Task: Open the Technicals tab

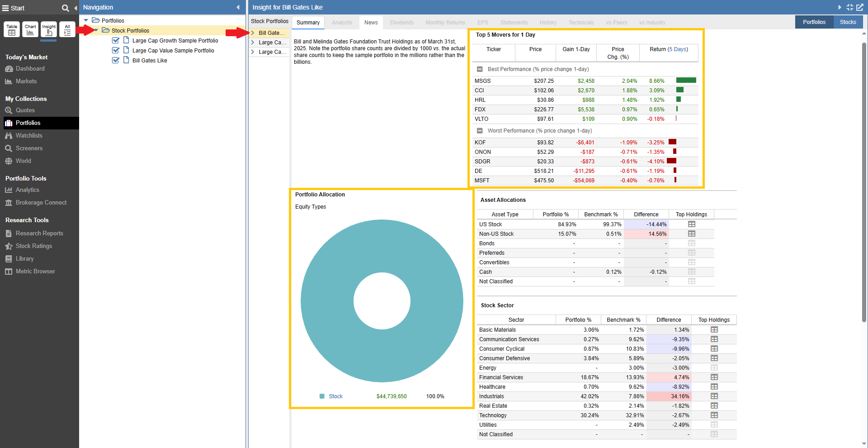Action: 581,23
